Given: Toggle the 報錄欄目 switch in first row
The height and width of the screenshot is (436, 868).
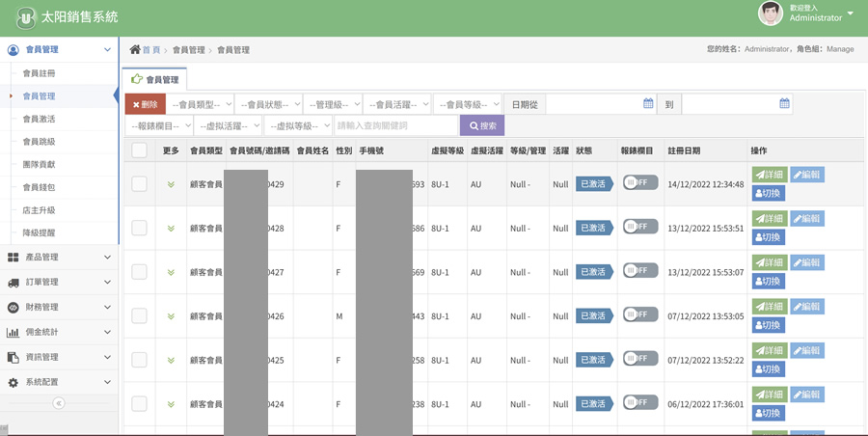Looking at the screenshot, I should (639, 182).
